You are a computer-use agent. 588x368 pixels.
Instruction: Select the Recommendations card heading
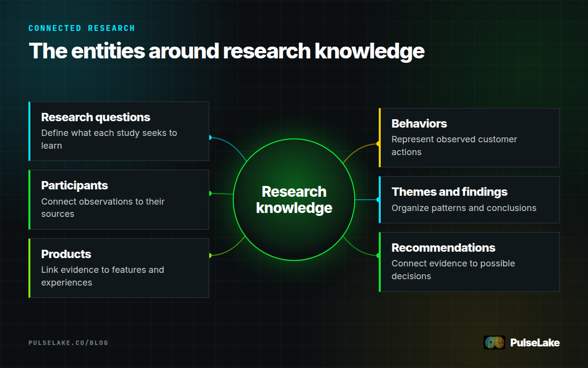(443, 248)
